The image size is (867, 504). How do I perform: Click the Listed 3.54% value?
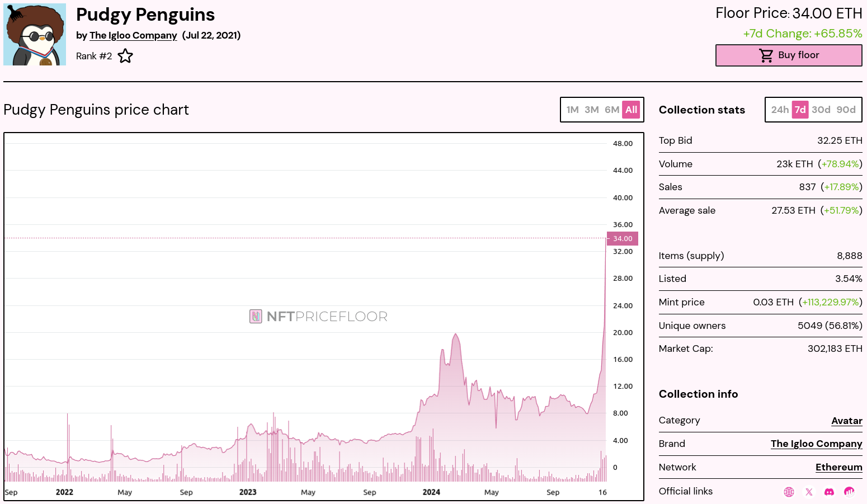(x=849, y=279)
